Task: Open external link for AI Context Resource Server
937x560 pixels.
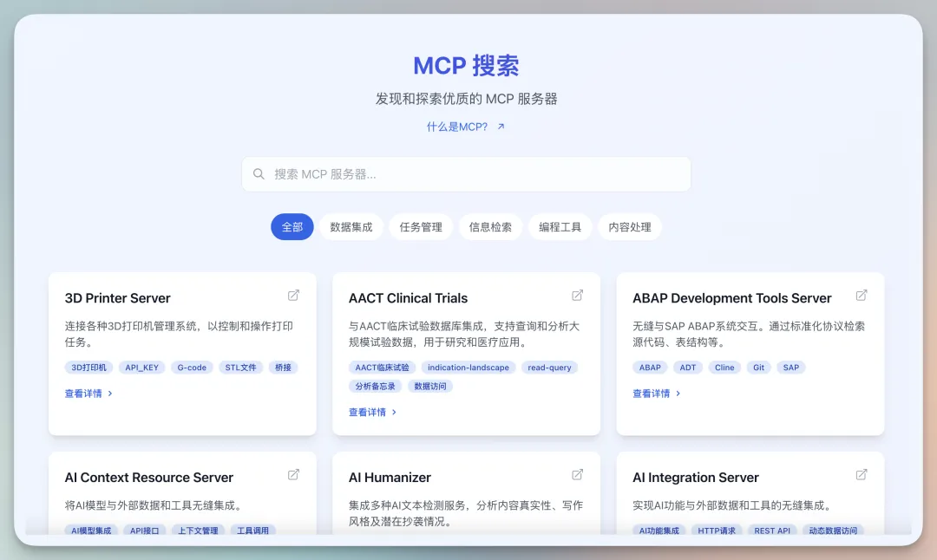Action: 293,475
